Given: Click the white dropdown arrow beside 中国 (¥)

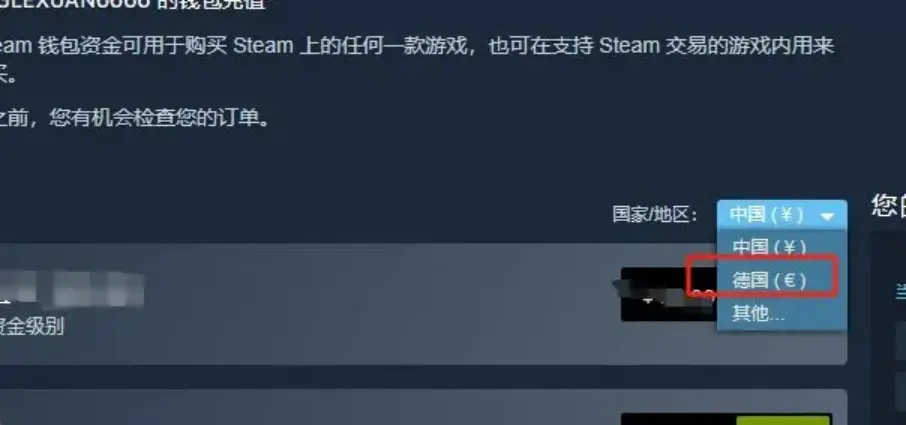Looking at the screenshot, I should 827,217.
